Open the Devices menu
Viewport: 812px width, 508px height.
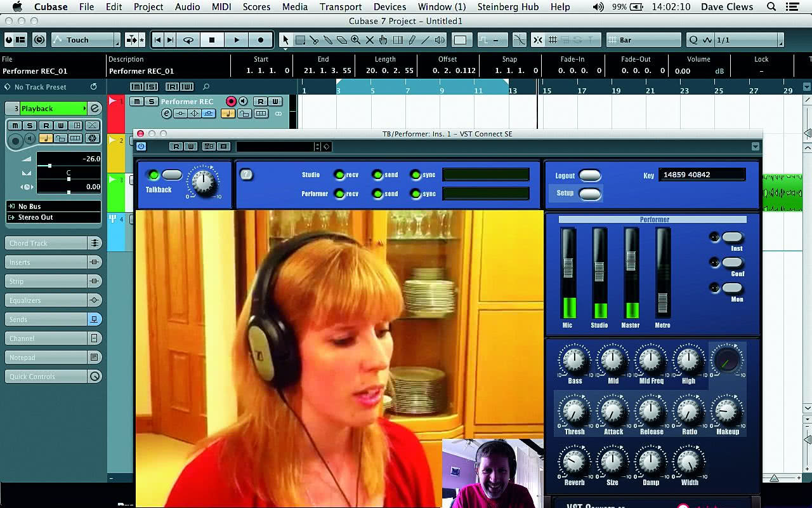click(390, 7)
